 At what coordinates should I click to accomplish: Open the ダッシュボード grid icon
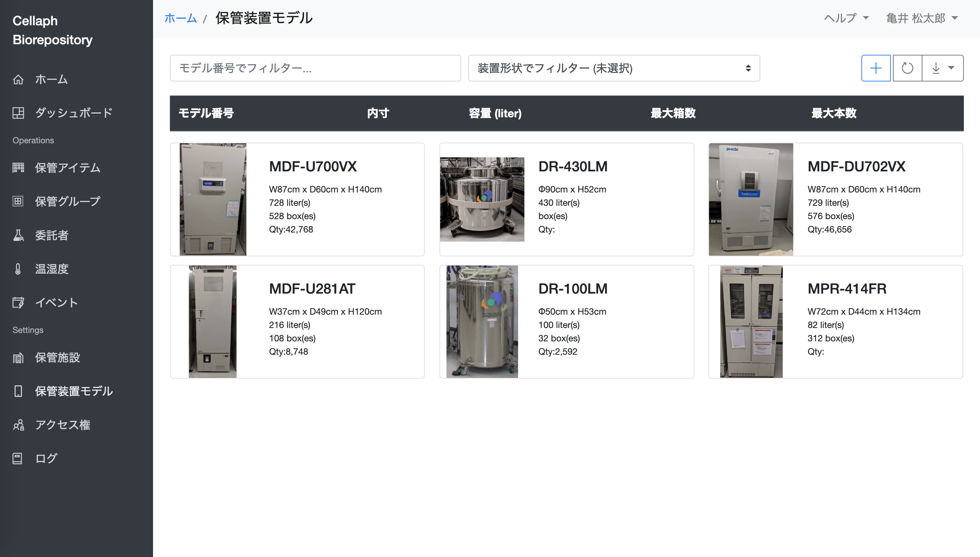click(x=18, y=113)
